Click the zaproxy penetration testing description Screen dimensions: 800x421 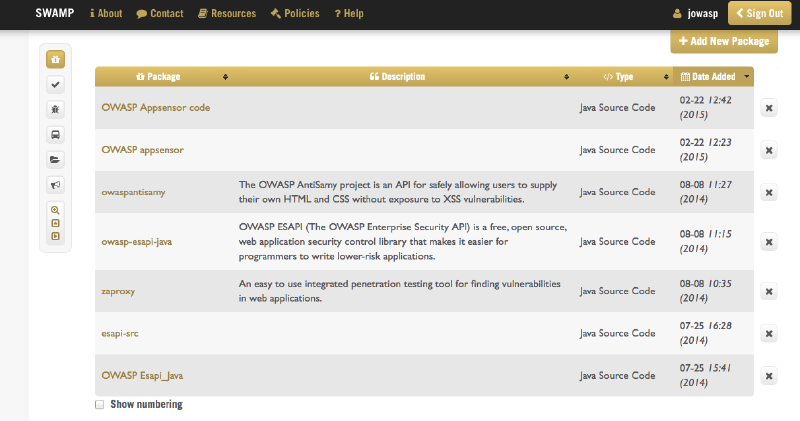click(399, 291)
